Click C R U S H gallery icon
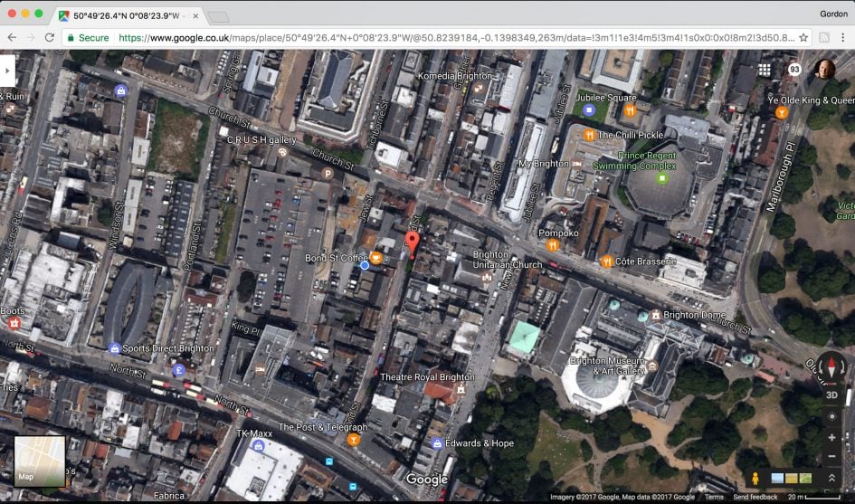Screen dimensions: 855x504 tap(282, 152)
